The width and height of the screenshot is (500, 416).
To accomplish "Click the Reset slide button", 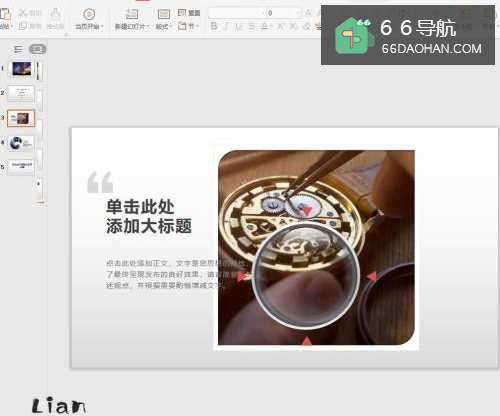I will pos(189,13).
